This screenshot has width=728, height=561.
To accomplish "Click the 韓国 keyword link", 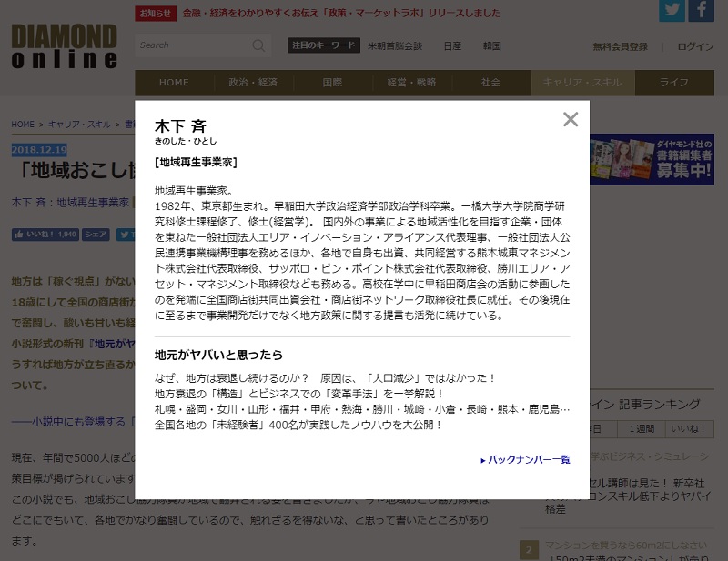I will pos(491,46).
